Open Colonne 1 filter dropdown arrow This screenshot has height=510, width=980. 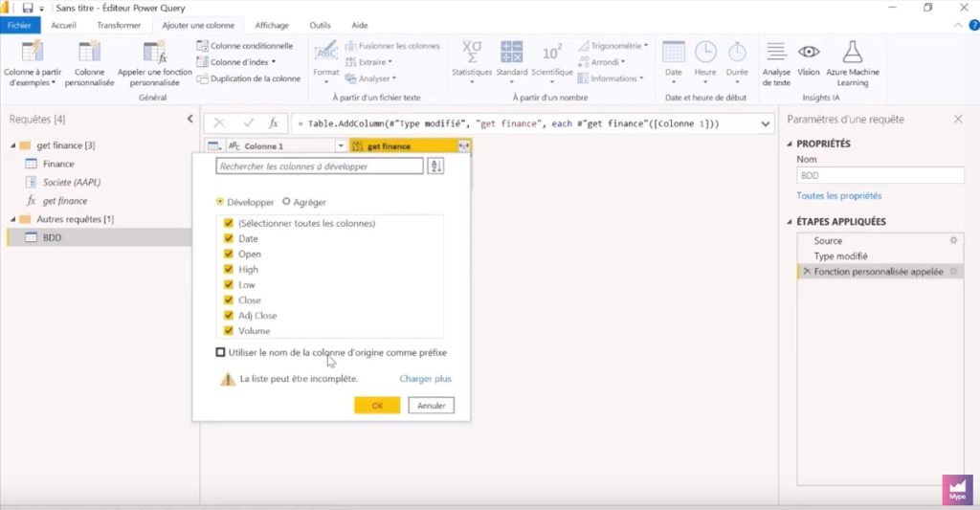click(341, 146)
